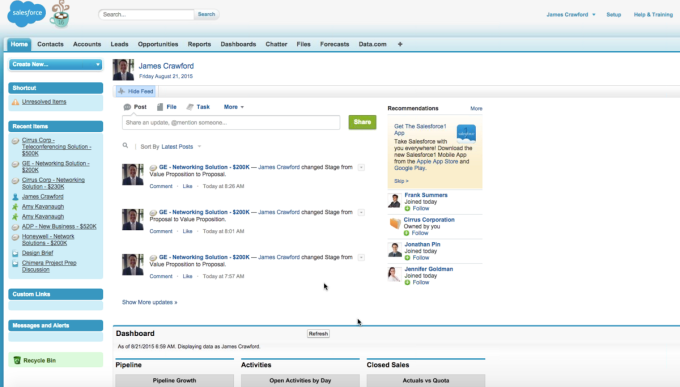This screenshot has height=387, width=680.
Task: Click the opportunity icon on the 8:26 AM post
Action: [x=153, y=167]
